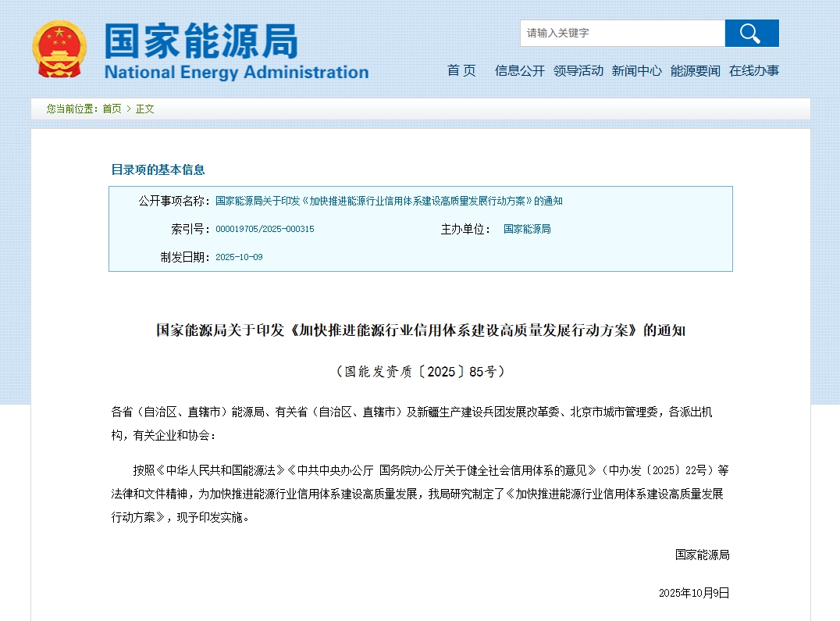
Task: Click the National Energy Administration English title
Action: (236, 73)
